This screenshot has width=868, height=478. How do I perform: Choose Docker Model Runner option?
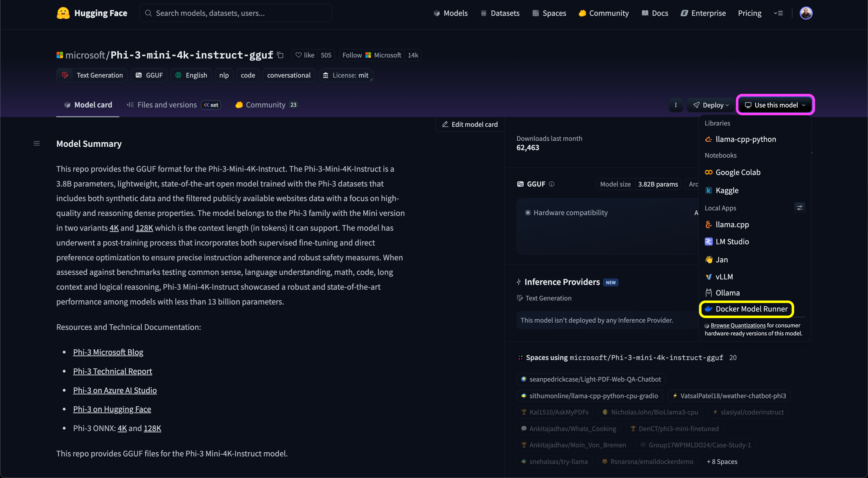(751, 309)
